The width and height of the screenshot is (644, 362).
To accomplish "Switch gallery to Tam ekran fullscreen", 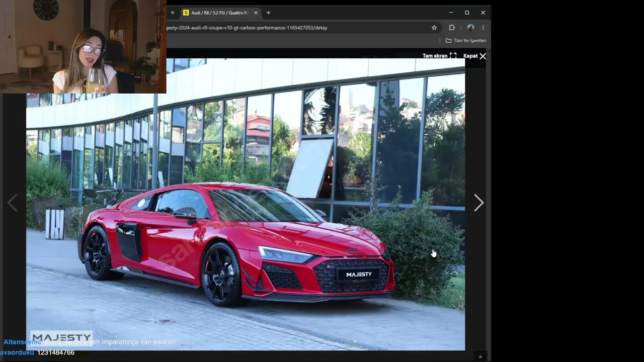I will click(x=439, y=56).
